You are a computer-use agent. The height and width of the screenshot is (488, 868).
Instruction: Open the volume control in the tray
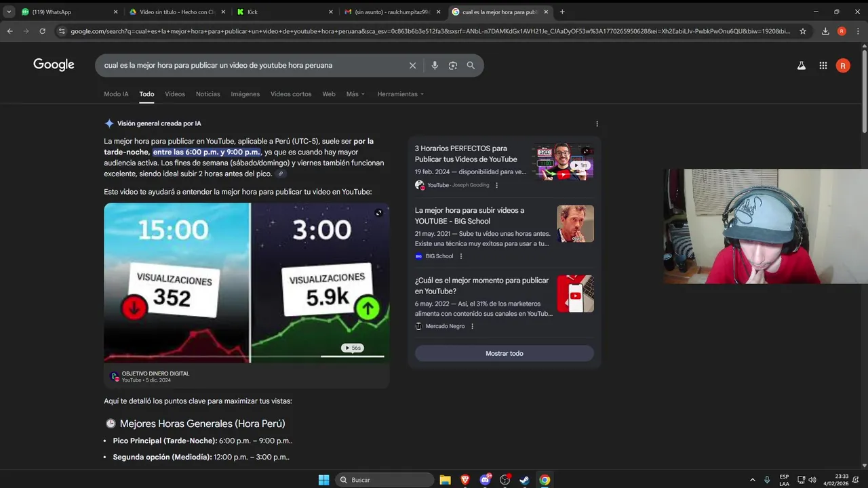tap(812, 480)
